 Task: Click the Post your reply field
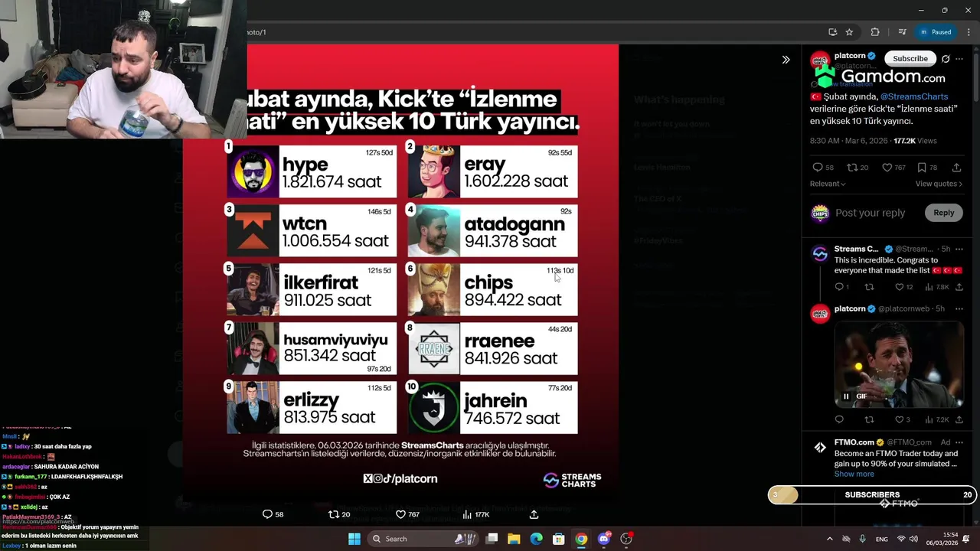click(x=871, y=213)
